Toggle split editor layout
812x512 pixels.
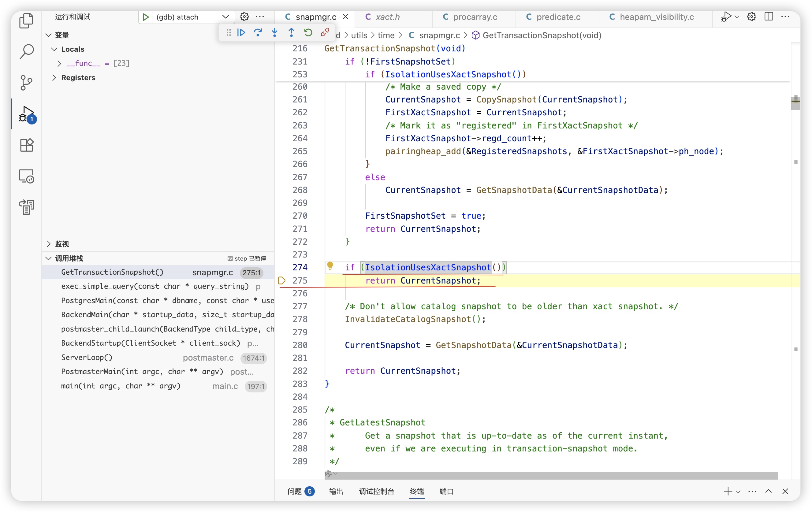(x=769, y=17)
